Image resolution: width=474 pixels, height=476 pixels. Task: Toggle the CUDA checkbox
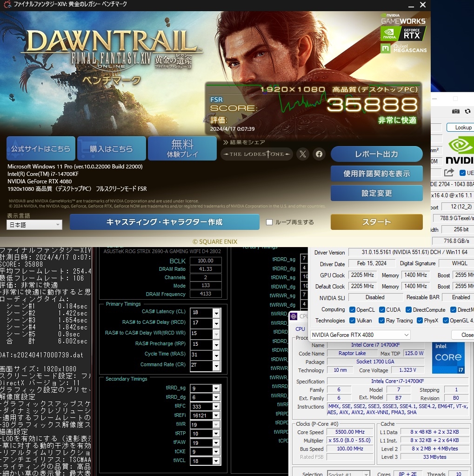tap(382, 309)
